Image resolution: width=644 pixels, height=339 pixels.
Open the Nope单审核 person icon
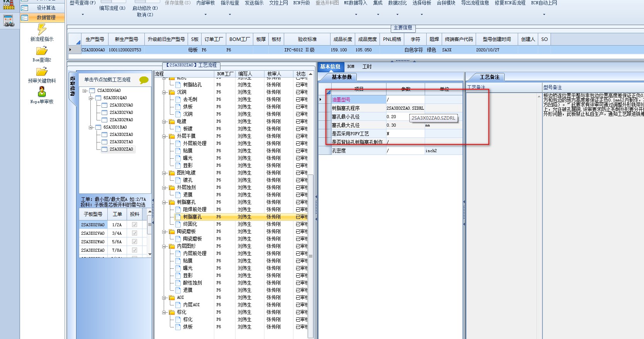click(42, 92)
